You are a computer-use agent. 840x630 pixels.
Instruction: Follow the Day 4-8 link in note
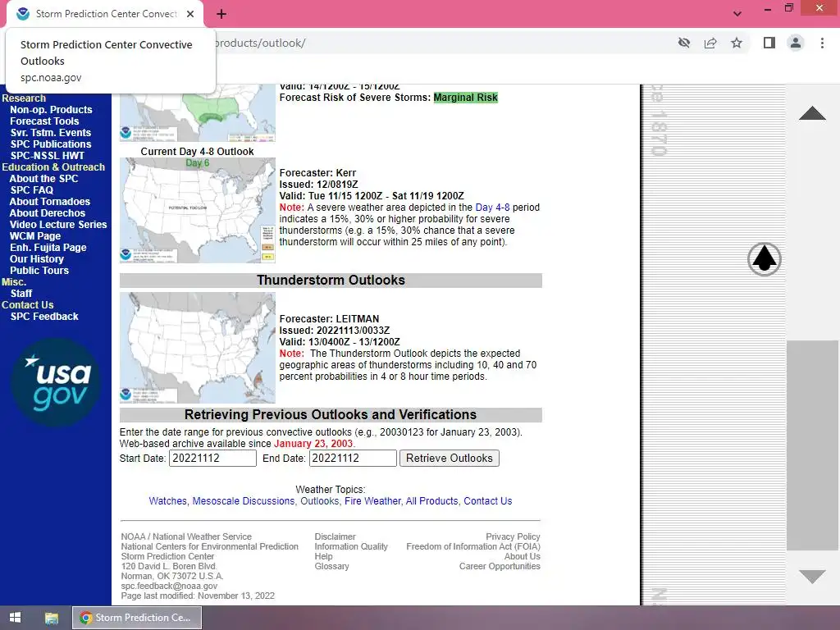492,208
